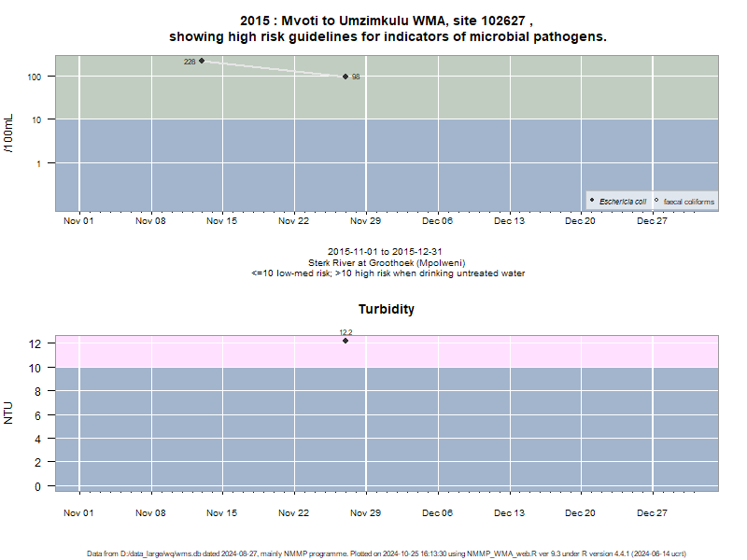747x560 pixels.
Task: Click the date range text 2015-11-01 to 2015-12-31
Action: (x=385, y=251)
